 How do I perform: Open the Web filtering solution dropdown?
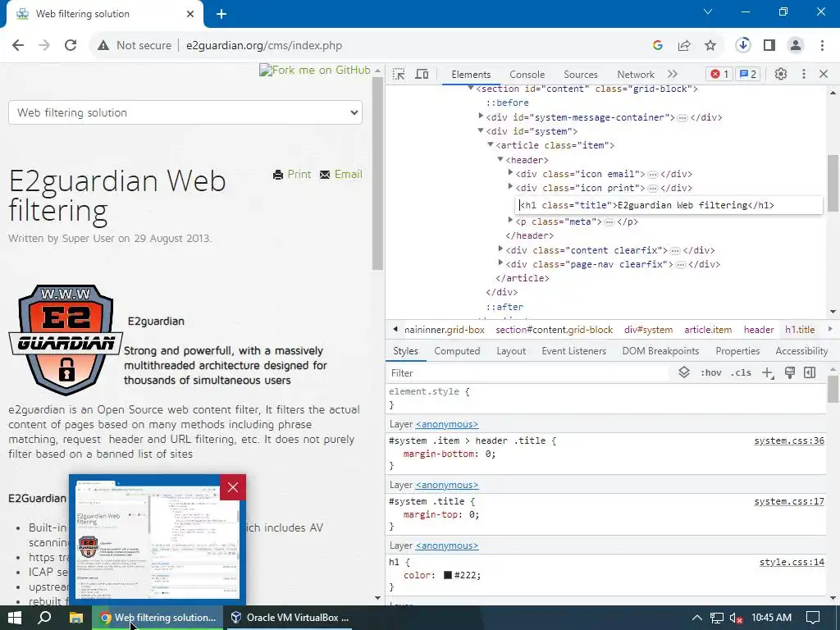point(185,112)
